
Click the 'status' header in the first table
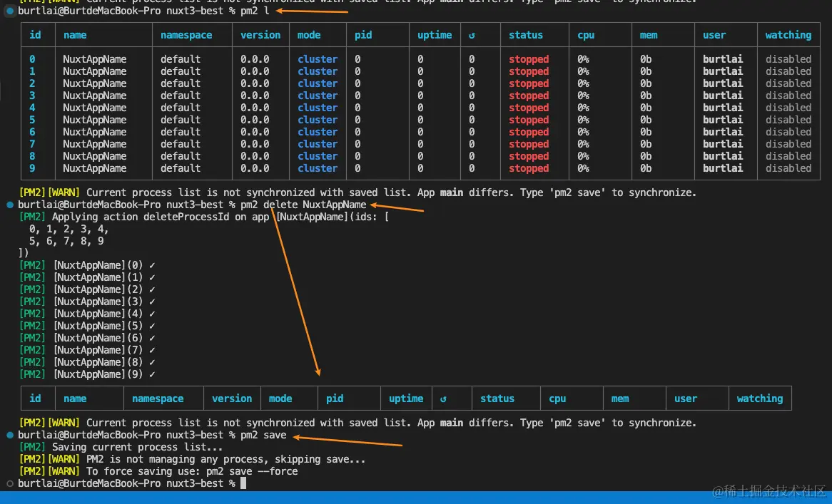(x=525, y=35)
